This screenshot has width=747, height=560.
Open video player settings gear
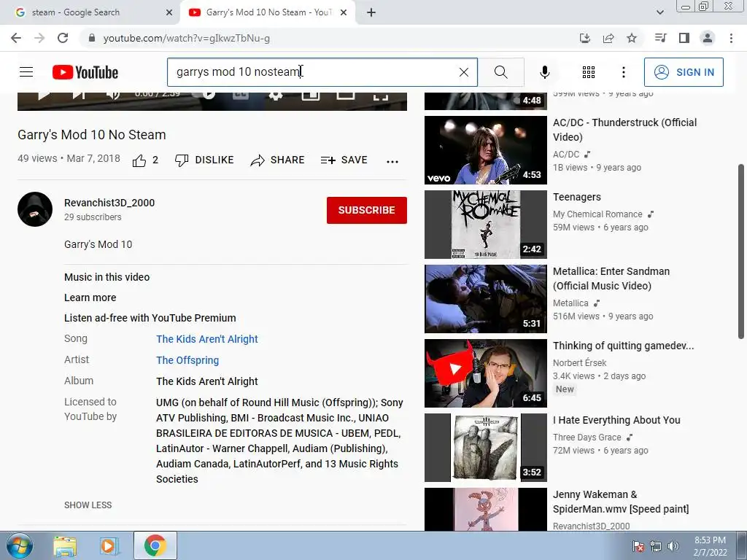(275, 95)
